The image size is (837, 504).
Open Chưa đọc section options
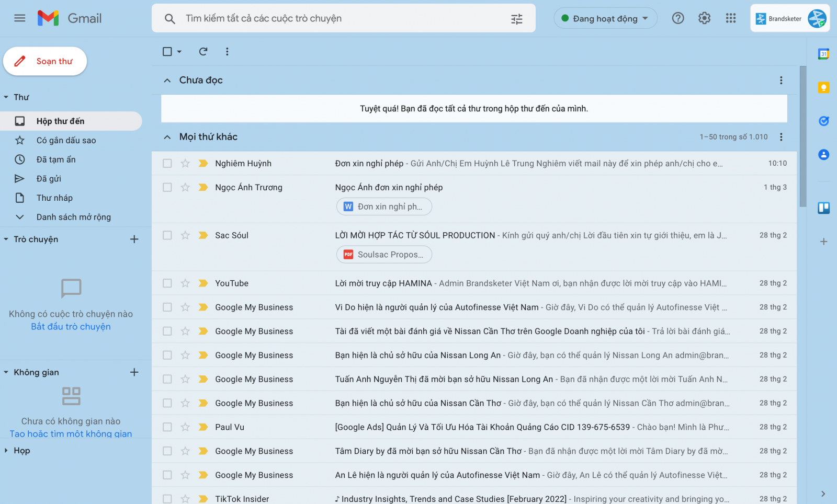coord(781,80)
